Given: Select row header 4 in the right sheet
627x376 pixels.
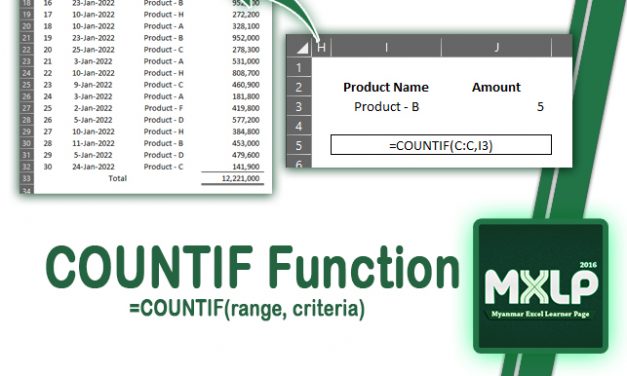Looking at the screenshot, I should click(299, 126).
